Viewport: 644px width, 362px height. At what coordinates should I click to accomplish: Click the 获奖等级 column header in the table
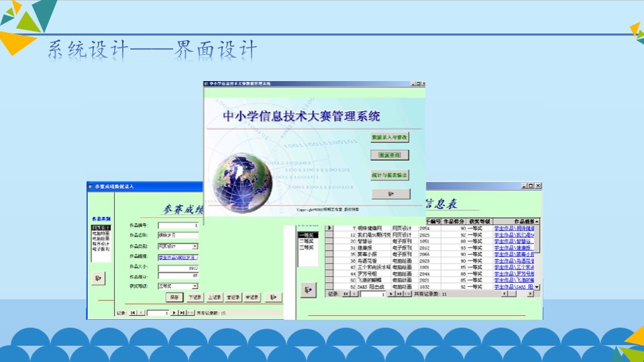click(479, 222)
